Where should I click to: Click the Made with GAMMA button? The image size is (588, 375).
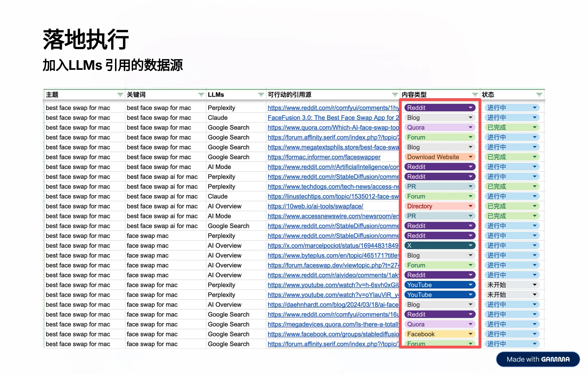537,359
